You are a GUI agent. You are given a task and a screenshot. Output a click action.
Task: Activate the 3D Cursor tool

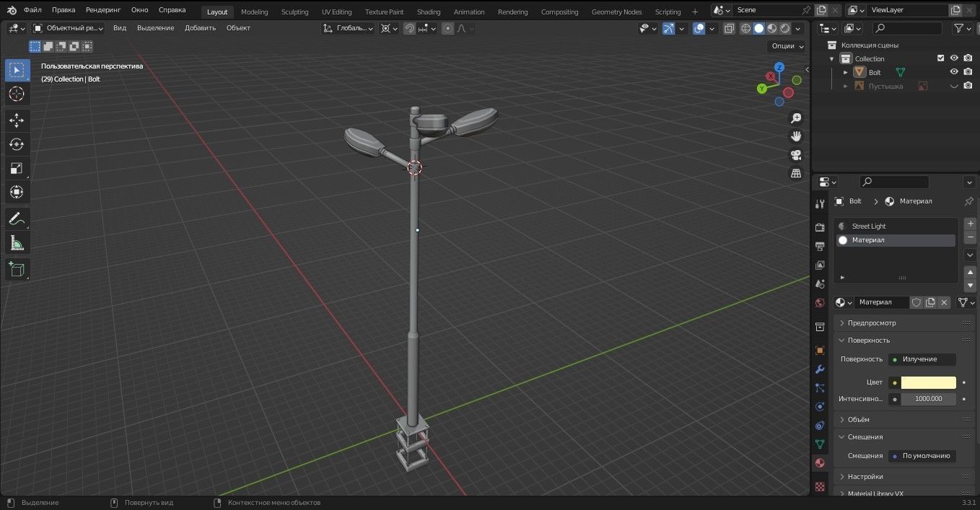(17, 94)
